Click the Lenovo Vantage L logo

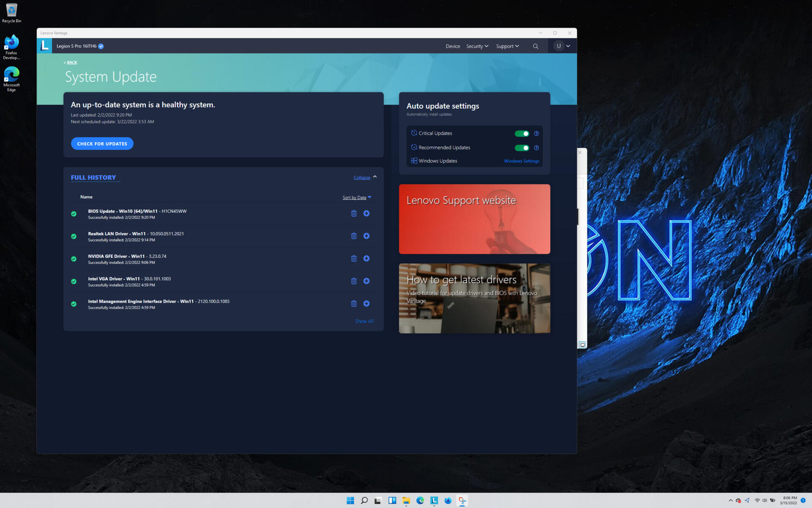pos(44,46)
